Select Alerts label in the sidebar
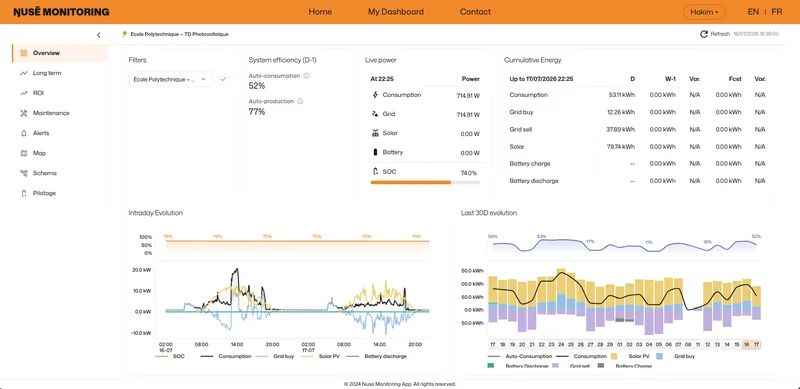The width and height of the screenshot is (800, 389). [x=41, y=133]
